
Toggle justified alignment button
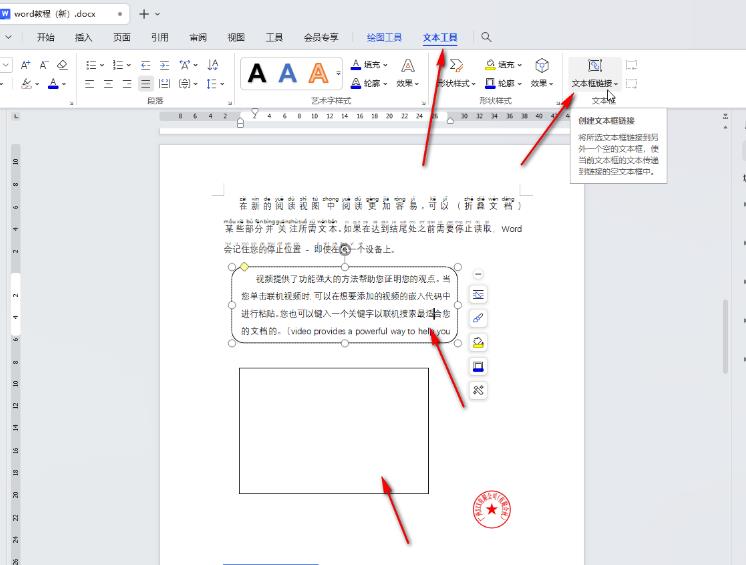point(146,84)
